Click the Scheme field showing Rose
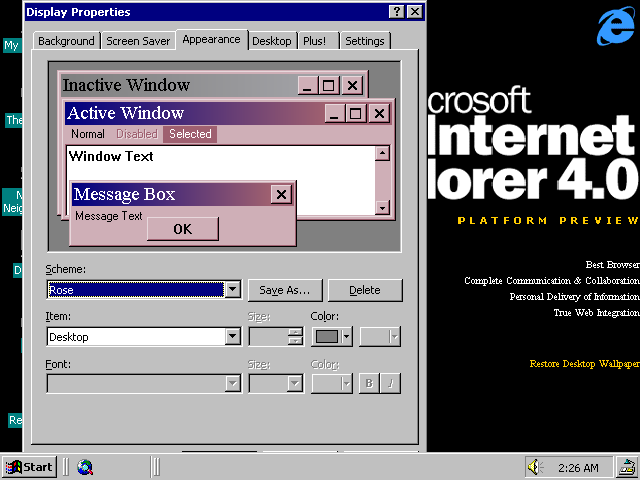Image resolution: width=640 pixels, height=480 pixels. click(136, 290)
